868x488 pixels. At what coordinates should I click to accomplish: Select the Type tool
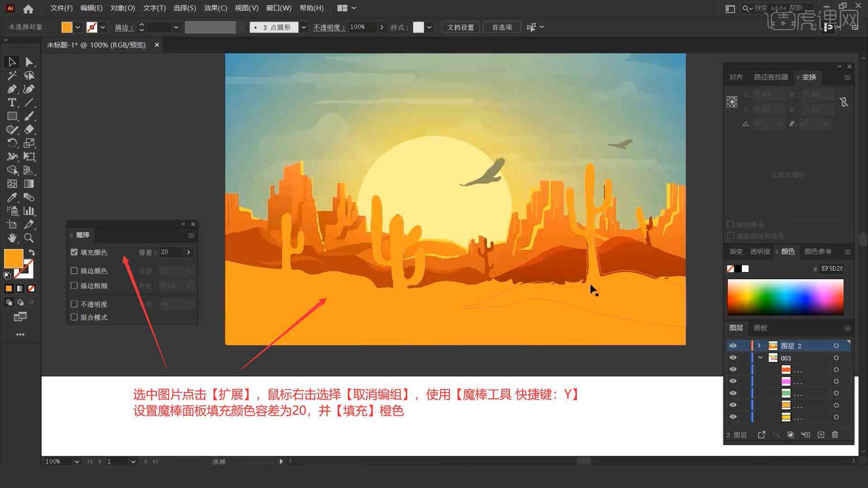point(11,103)
